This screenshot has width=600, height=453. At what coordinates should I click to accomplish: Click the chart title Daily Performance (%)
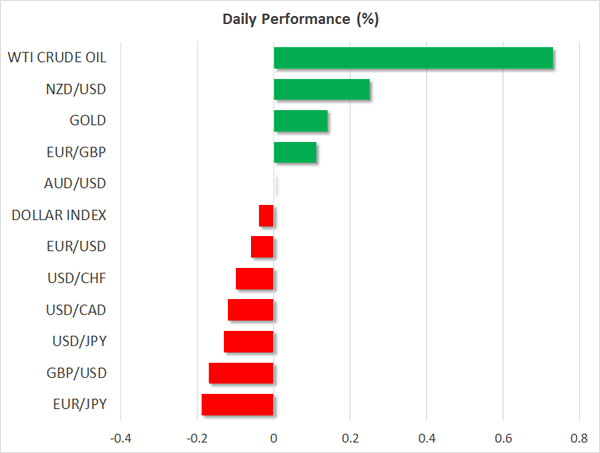[299, 19]
